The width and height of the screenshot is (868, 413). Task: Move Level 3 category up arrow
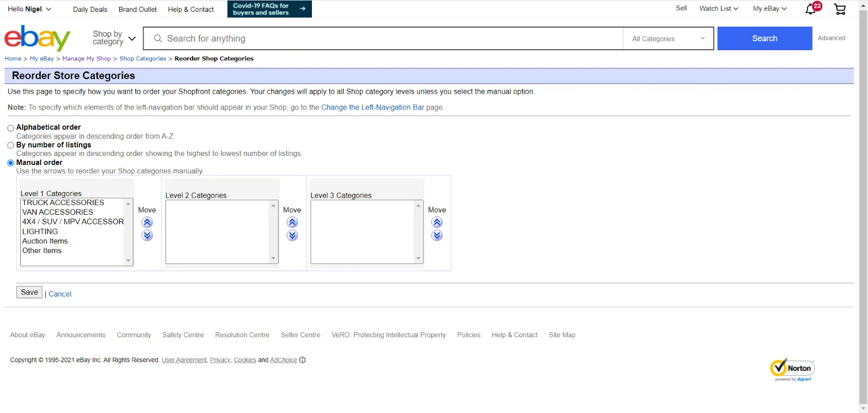point(437,223)
